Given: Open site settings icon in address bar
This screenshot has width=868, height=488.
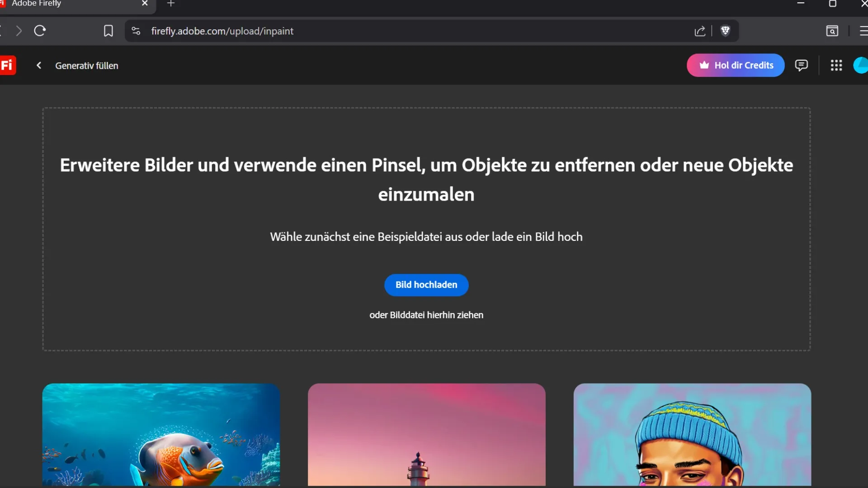Looking at the screenshot, I should [x=136, y=31].
